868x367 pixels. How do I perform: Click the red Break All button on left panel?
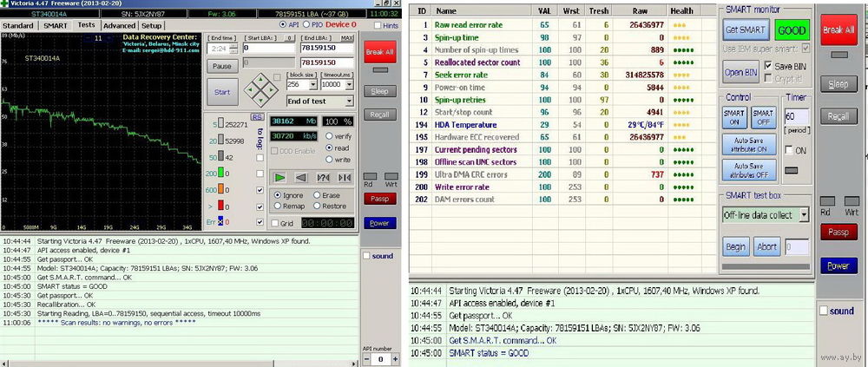click(379, 53)
